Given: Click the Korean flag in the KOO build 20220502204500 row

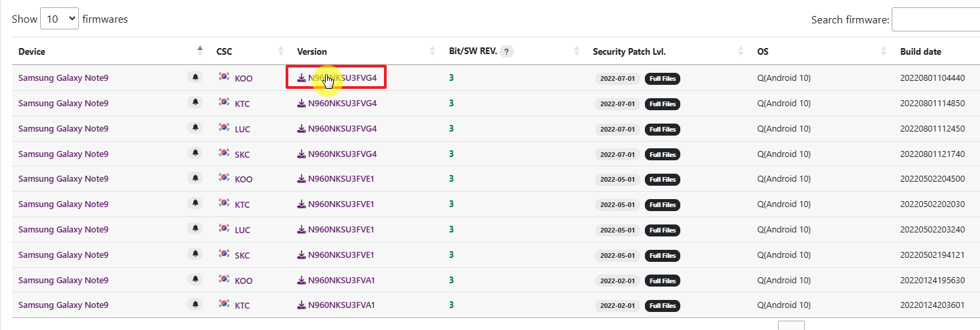Looking at the screenshot, I should tap(224, 178).
